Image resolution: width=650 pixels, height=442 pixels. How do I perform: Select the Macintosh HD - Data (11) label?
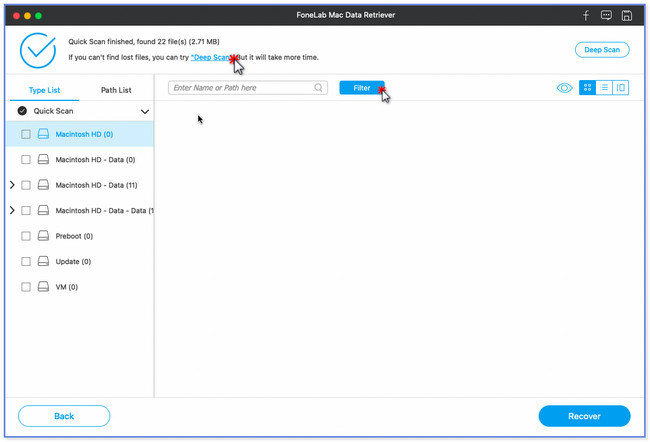point(97,185)
